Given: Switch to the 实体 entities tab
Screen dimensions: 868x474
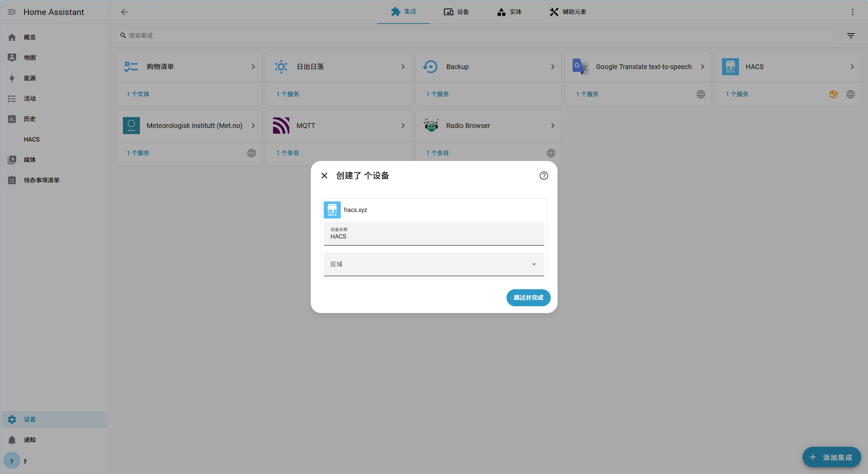Looking at the screenshot, I should [x=509, y=12].
